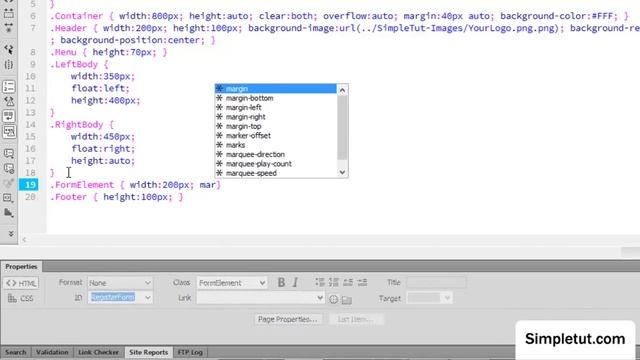Click line number 19 in the gutter
The image size is (640, 360).
(x=29, y=184)
